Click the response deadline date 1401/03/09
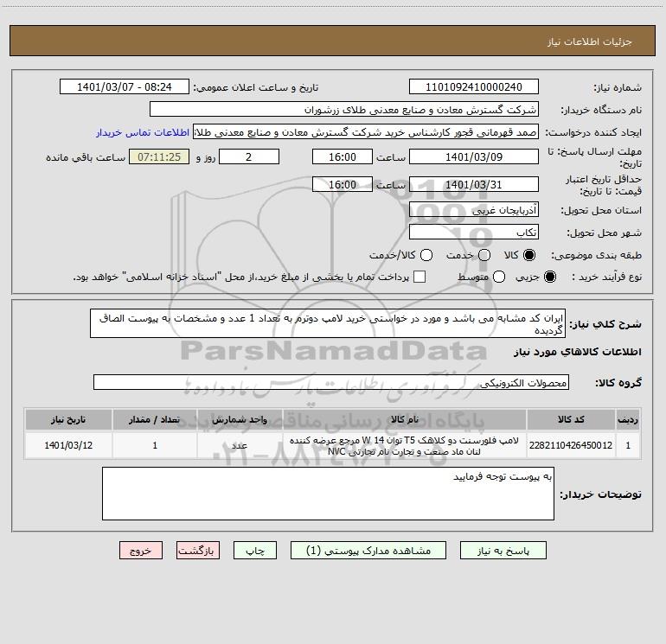This screenshot has width=666, height=644. [474, 156]
